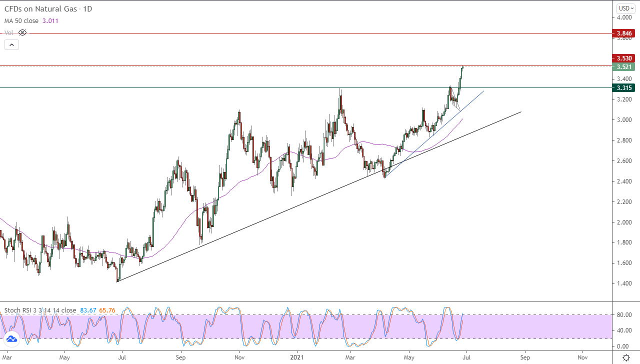Click the green 3.521 current price label
Screen dimensions: 640x364
(x=624, y=67)
